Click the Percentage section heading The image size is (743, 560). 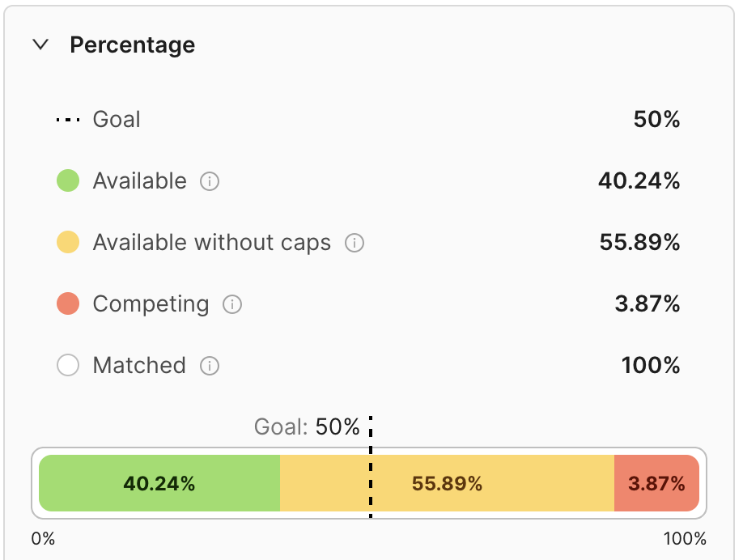coord(132,45)
